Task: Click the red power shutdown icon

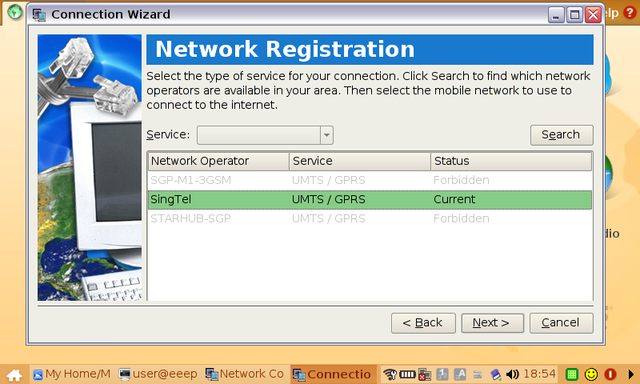Action: (x=611, y=374)
